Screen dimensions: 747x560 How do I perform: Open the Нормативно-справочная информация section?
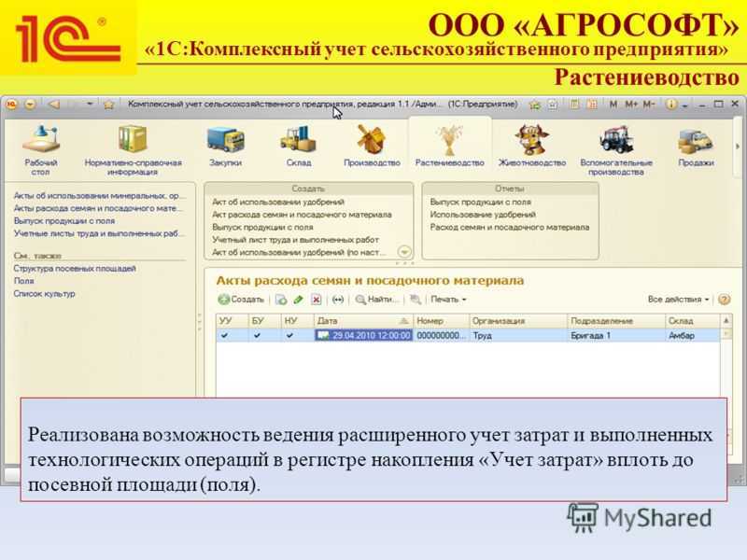tap(133, 149)
